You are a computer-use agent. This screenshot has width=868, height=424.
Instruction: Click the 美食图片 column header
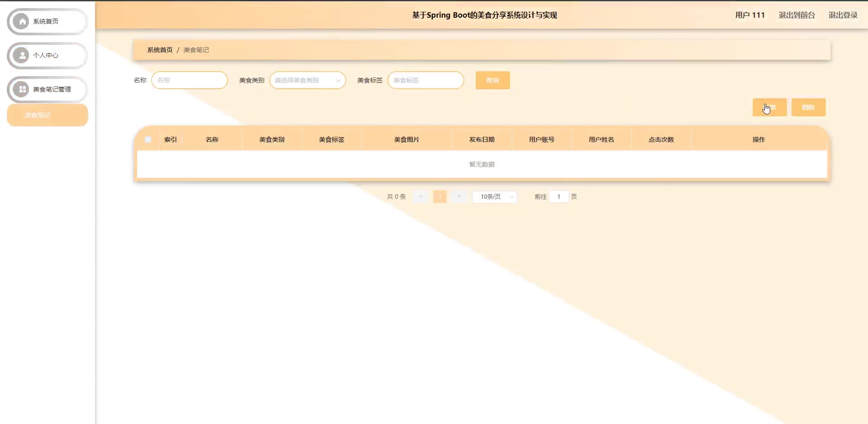tap(407, 140)
